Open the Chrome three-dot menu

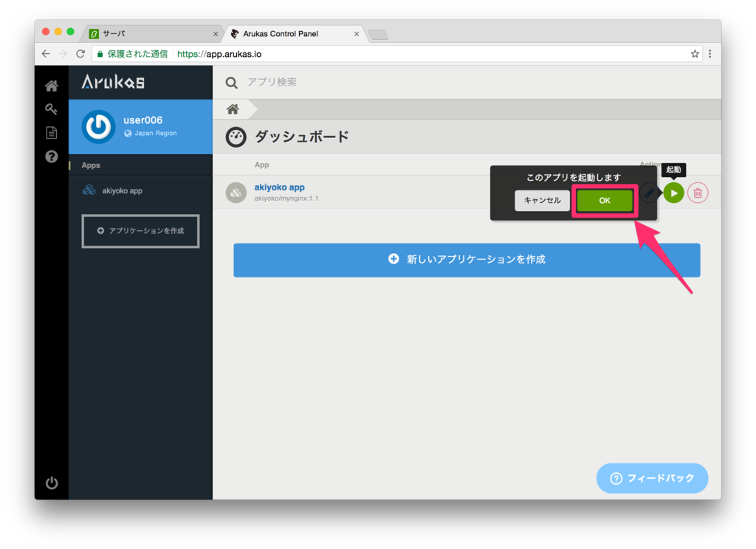[x=710, y=54]
